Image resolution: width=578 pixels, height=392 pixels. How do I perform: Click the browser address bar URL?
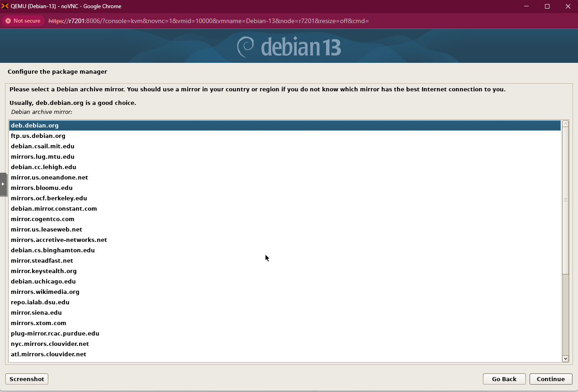[x=208, y=21]
